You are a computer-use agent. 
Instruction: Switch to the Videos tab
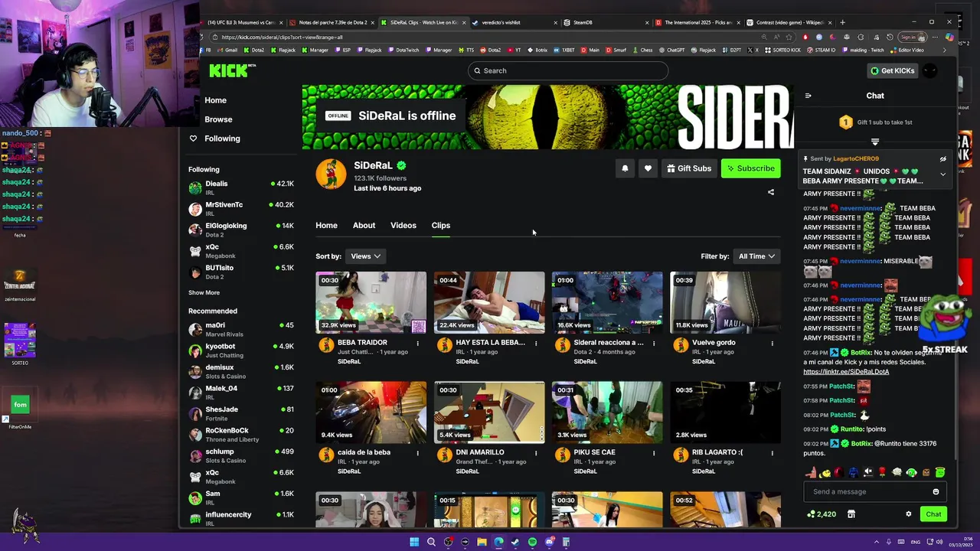click(x=403, y=225)
